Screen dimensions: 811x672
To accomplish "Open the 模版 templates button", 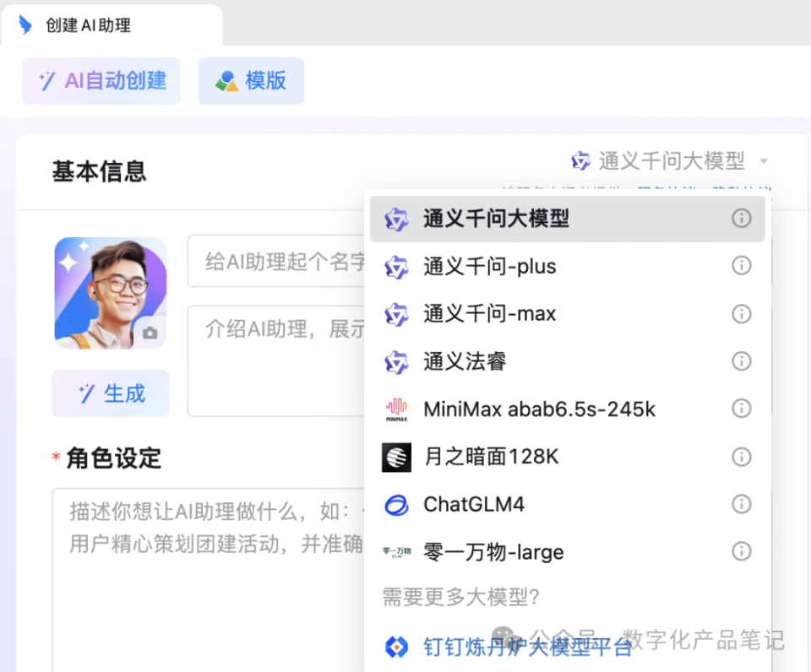I will point(252,81).
